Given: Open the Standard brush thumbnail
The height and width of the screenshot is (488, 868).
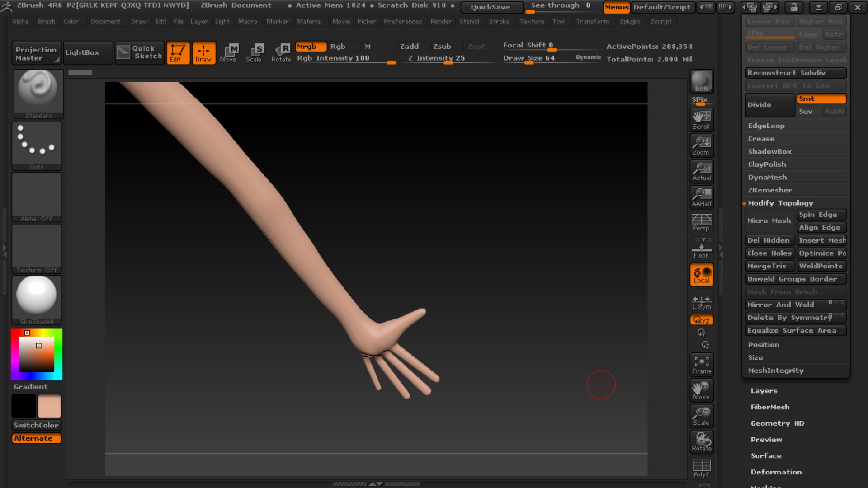Looking at the screenshot, I should coord(38,94).
